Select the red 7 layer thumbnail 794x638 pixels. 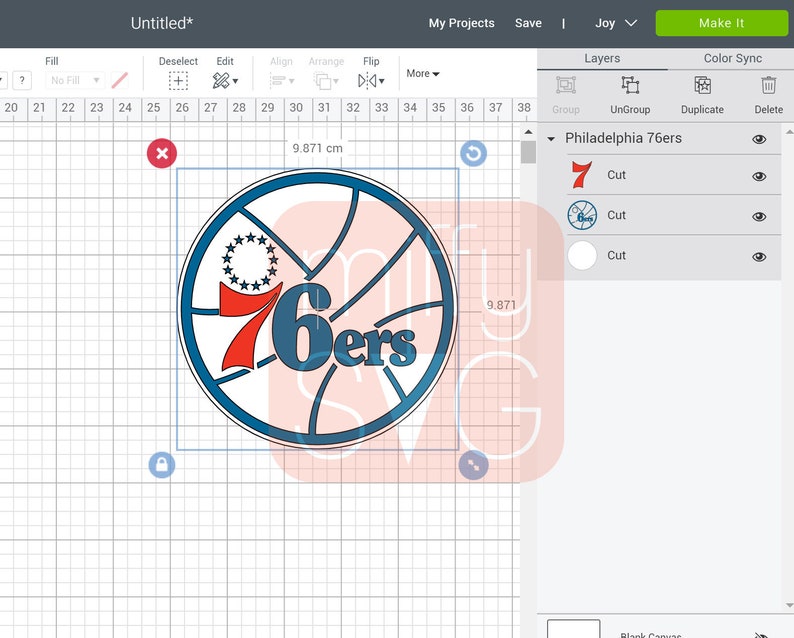(582, 175)
